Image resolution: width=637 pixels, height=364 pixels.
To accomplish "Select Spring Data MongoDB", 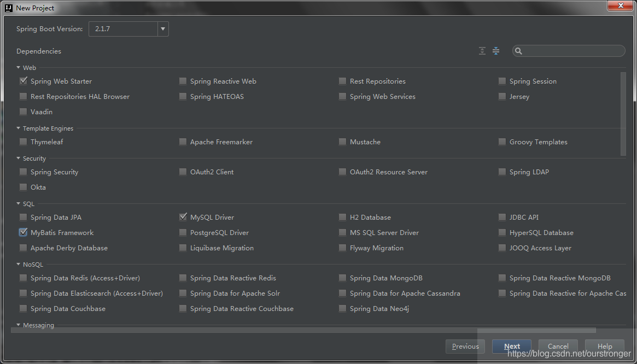I will click(x=342, y=278).
